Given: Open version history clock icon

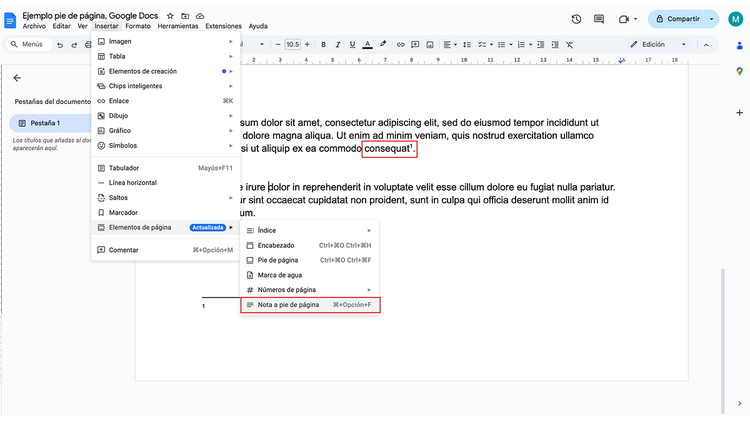Looking at the screenshot, I should pos(576,19).
